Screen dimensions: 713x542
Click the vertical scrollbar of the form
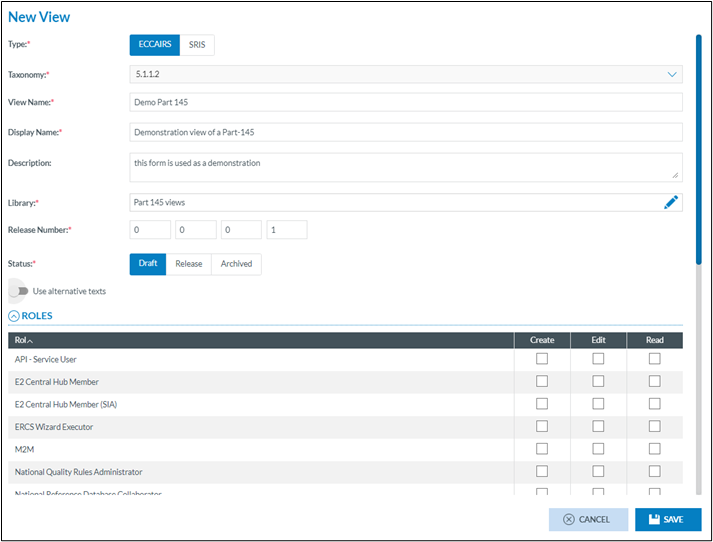click(697, 150)
